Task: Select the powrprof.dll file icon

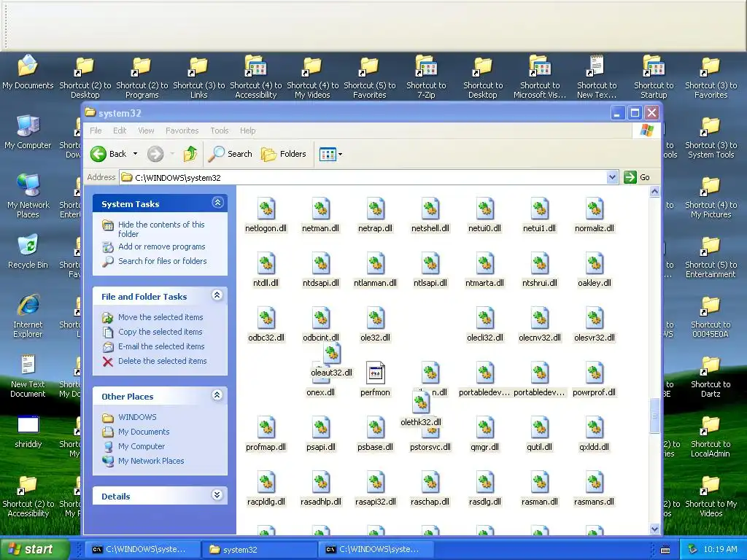Action: pos(594,373)
